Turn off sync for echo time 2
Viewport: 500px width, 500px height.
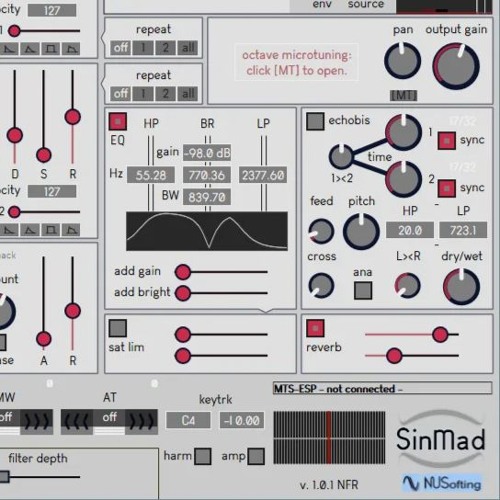pos(447,188)
